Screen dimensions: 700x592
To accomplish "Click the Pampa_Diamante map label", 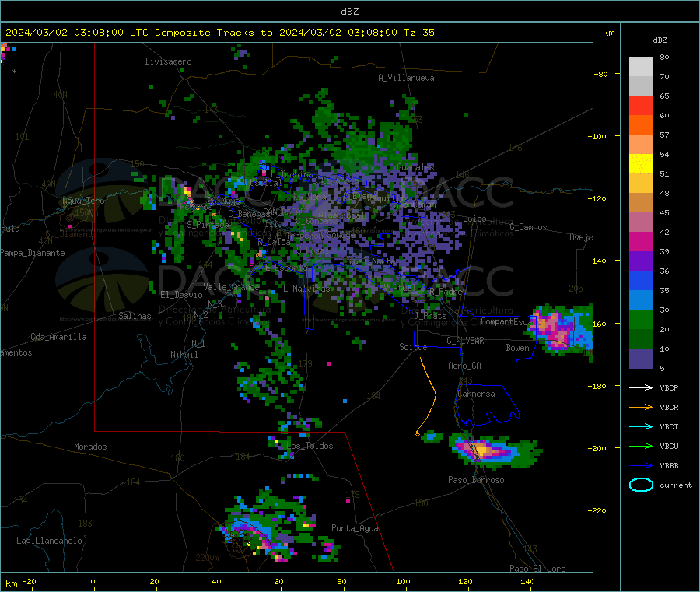I will (x=33, y=253).
